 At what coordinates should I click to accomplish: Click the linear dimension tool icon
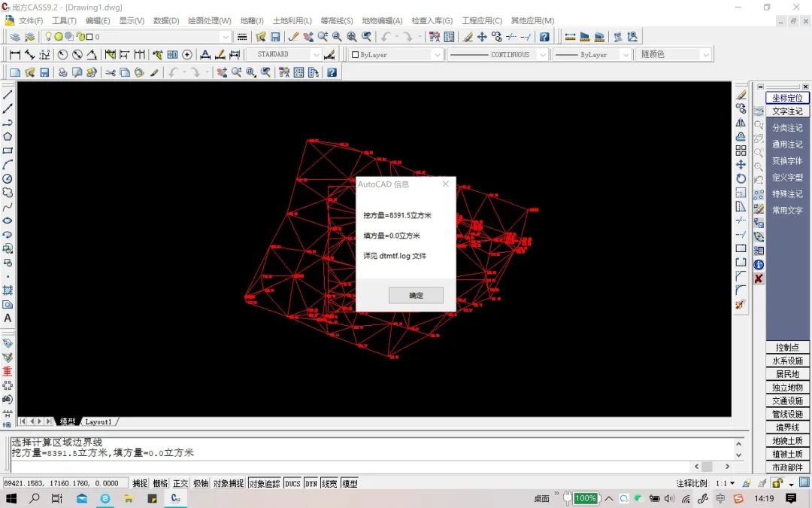click(x=15, y=54)
